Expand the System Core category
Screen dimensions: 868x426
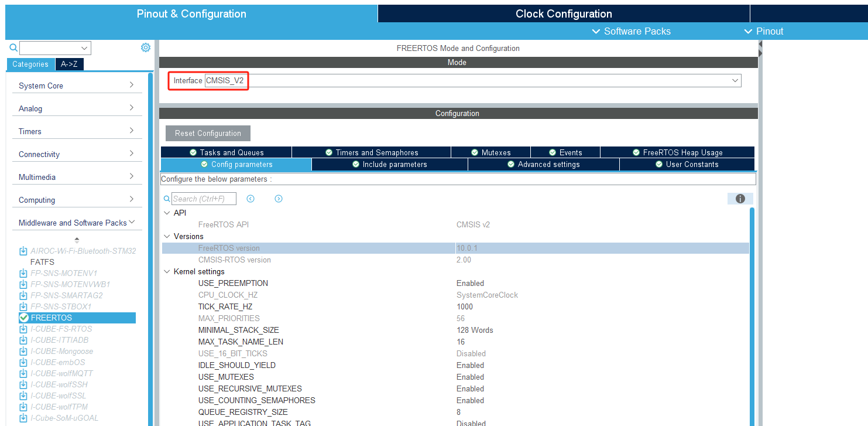pos(77,86)
